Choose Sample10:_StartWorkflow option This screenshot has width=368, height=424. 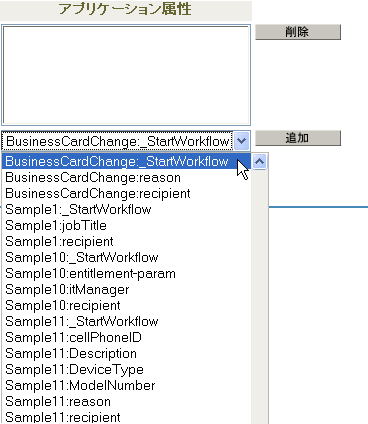pos(126,257)
